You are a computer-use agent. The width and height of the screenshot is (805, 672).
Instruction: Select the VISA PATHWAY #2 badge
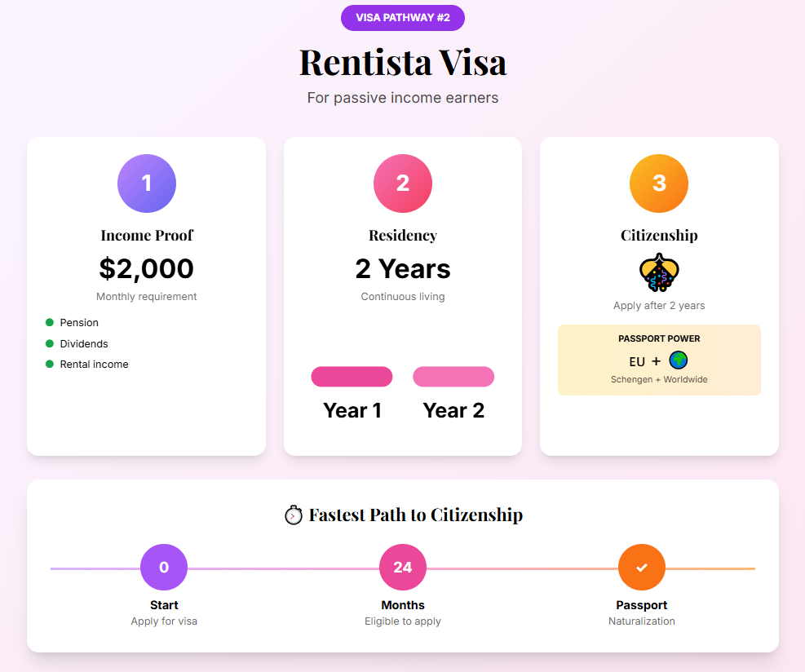(403, 18)
